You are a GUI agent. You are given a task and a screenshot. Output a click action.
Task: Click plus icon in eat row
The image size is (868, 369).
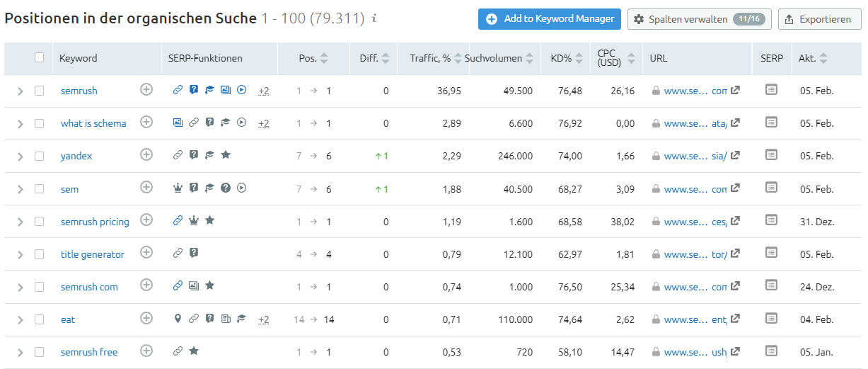146,317
